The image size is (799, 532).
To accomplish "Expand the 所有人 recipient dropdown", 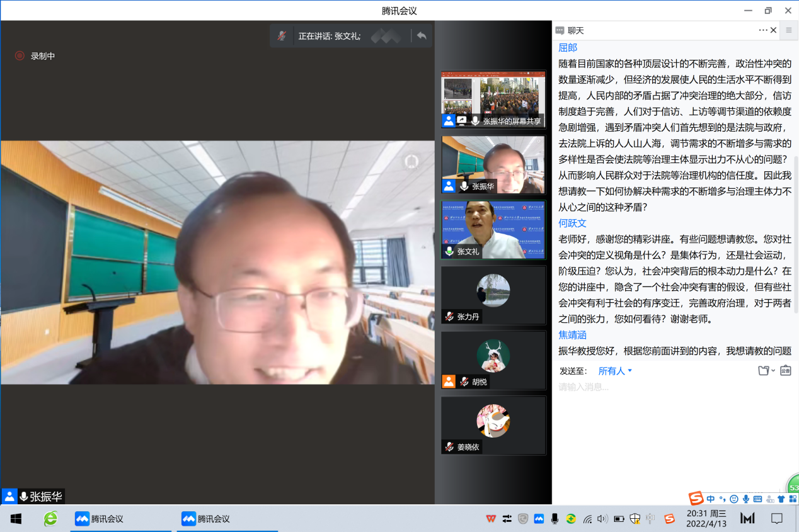I will 615,371.
